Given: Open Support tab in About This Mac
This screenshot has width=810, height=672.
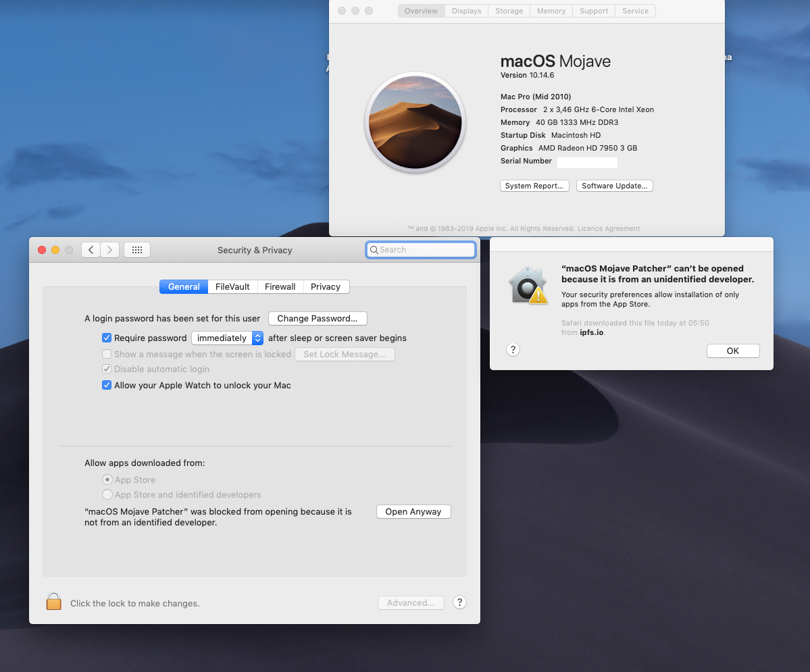Looking at the screenshot, I should pyautogui.click(x=594, y=11).
